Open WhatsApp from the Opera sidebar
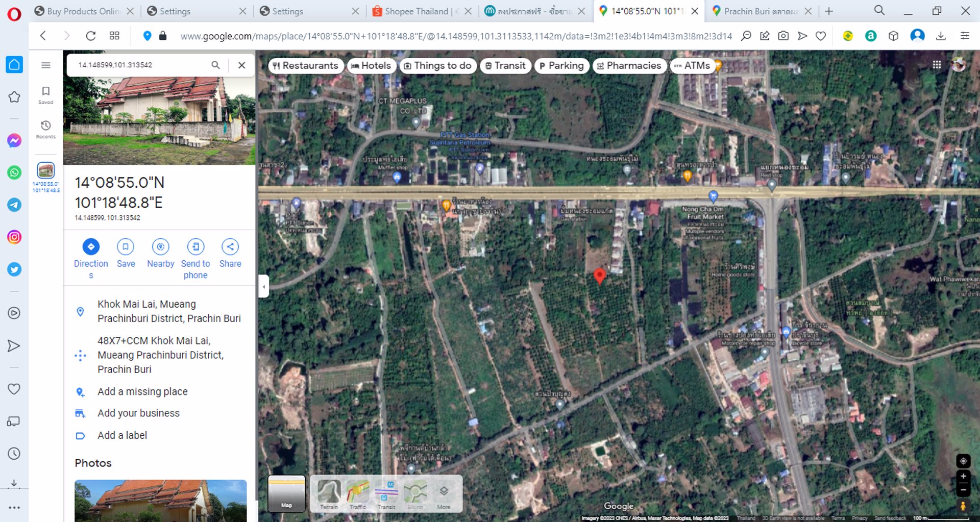980x522 pixels. tap(14, 172)
